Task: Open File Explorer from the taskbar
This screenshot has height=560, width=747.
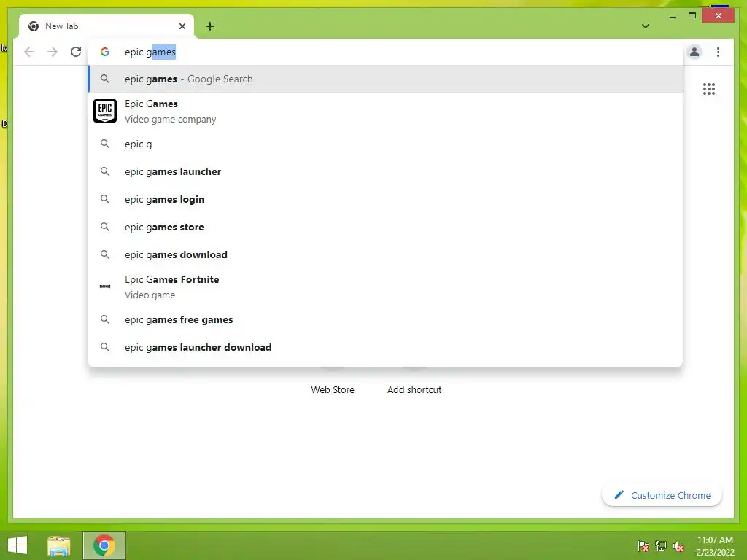Action: 59,545
